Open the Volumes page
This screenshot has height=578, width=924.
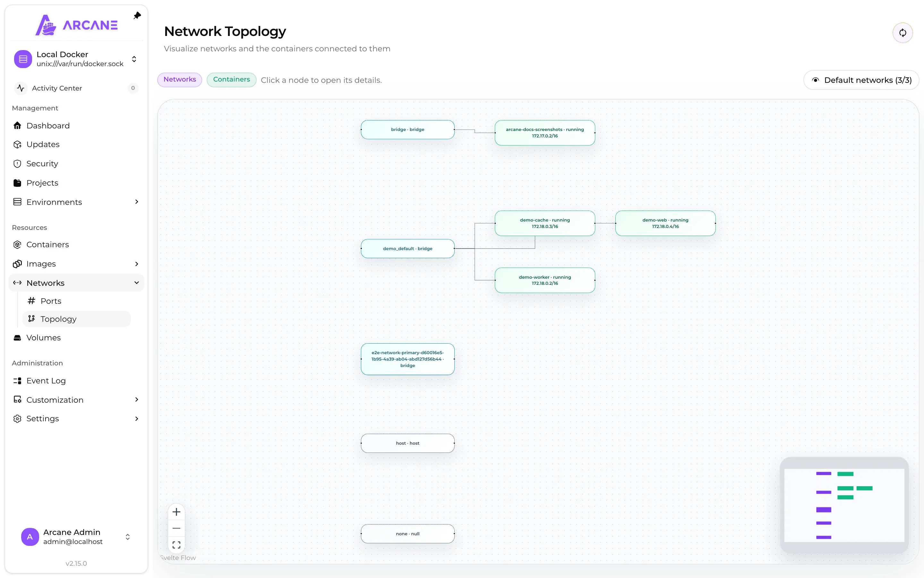tap(76, 337)
